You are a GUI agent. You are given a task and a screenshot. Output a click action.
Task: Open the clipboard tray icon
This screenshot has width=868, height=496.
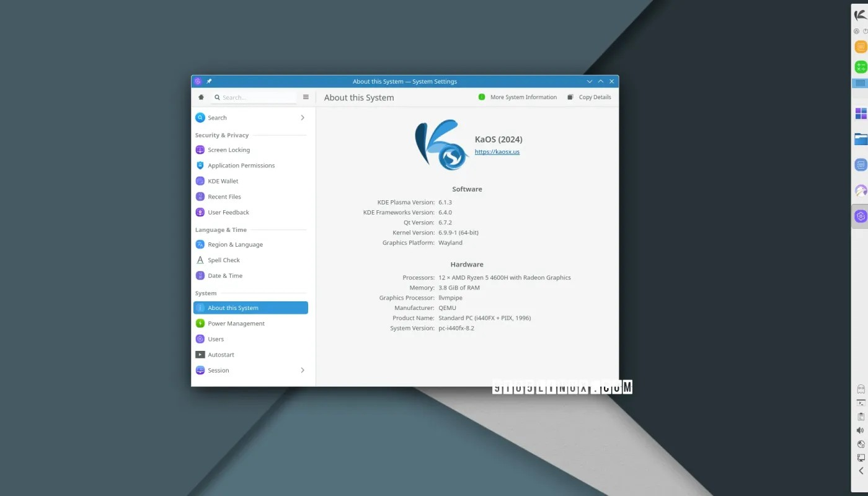[861, 417]
